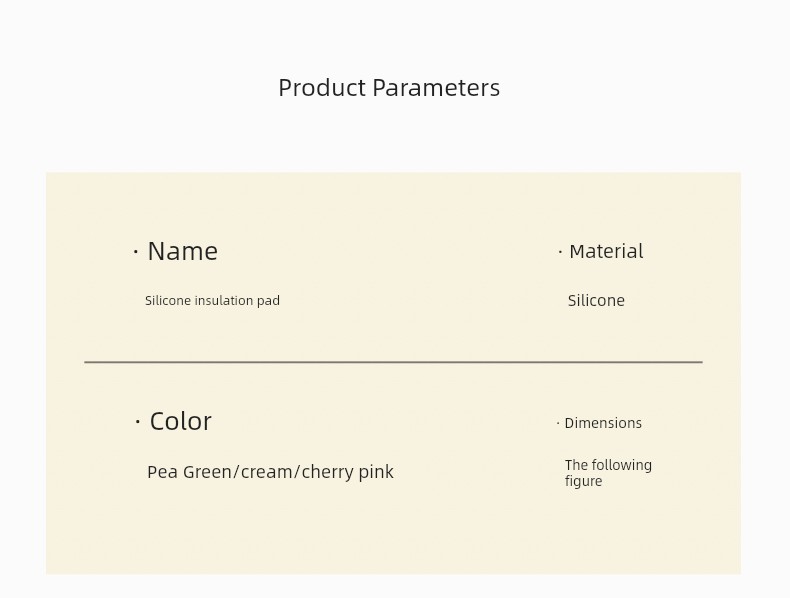Select the Material label

tap(606, 251)
